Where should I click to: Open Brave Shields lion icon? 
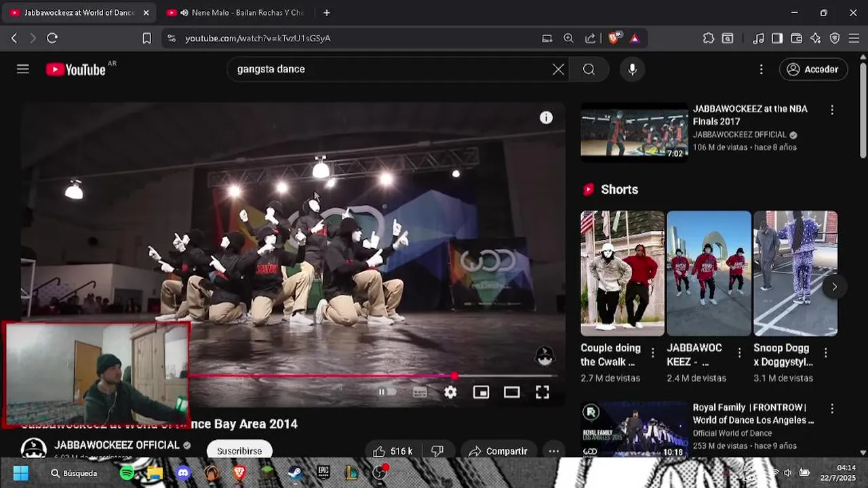click(614, 39)
